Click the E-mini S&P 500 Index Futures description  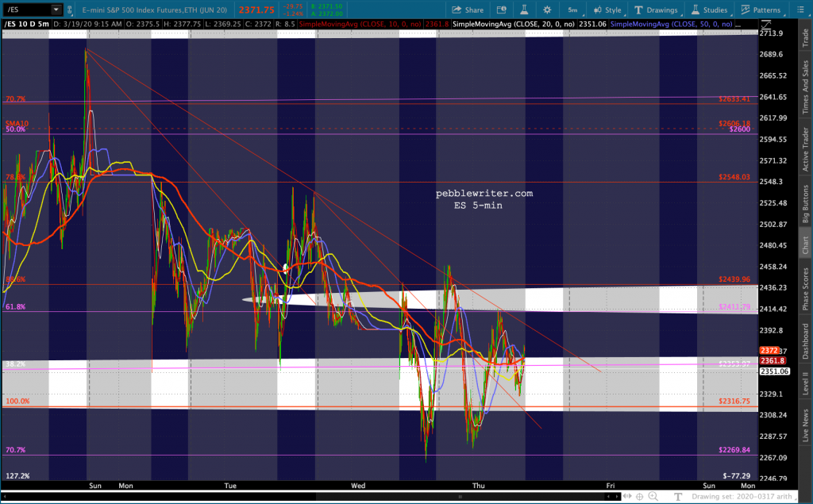pos(155,10)
